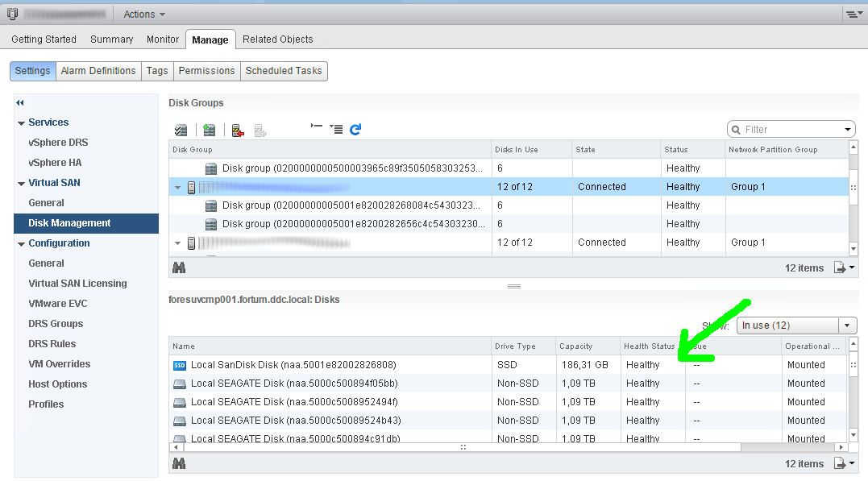The width and height of the screenshot is (868, 481).
Task: Click host icon in selected Group 1 row
Action: tap(192, 187)
